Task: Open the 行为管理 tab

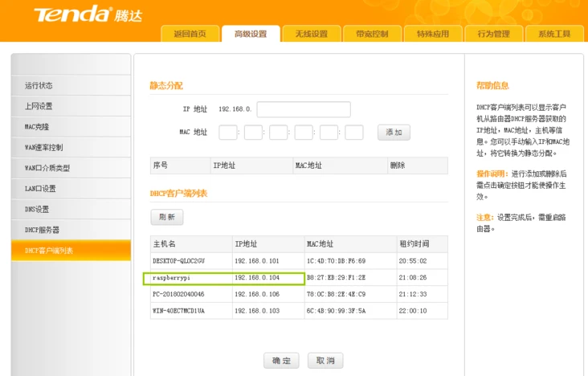Action: click(x=494, y=34)
